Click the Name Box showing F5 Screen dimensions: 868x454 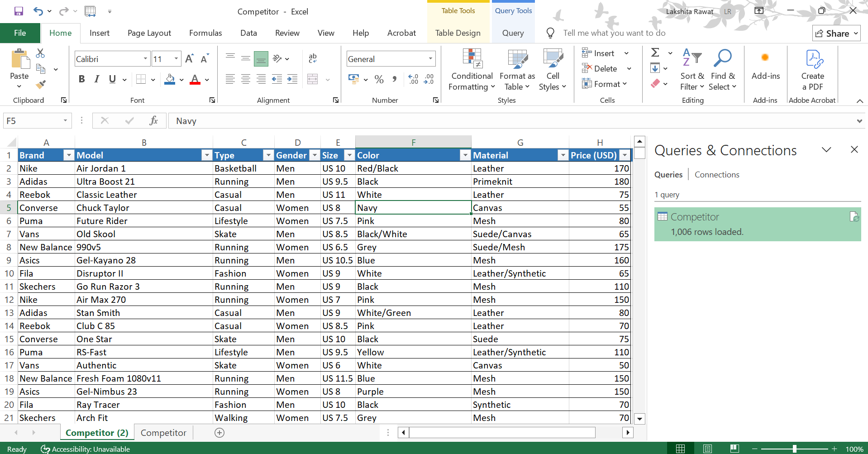click(x=32, y=121)
